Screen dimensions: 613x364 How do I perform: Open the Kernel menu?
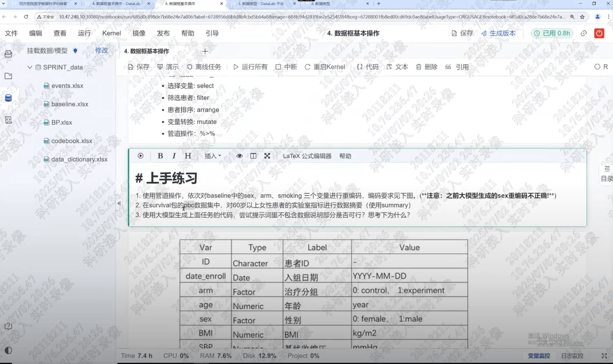111,33
